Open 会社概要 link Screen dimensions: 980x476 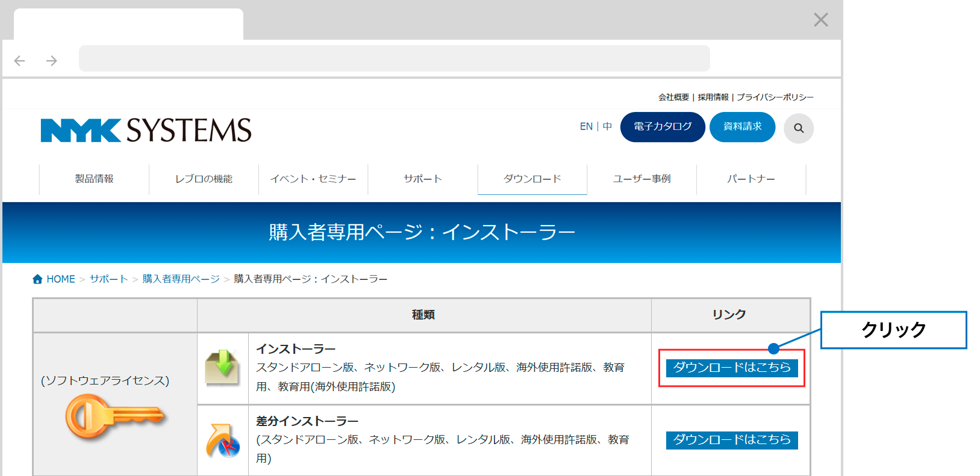pyautogui.click(x=673, y=97)
